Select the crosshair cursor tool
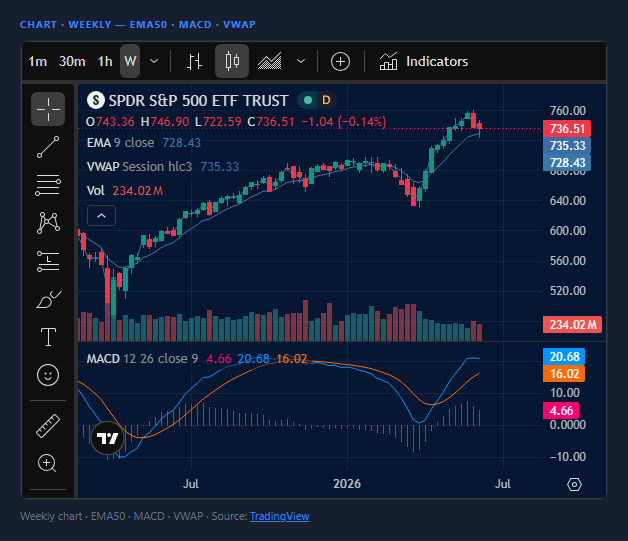Image resolution: width=628 pixels, height=541 pixels. coord(48,109)
